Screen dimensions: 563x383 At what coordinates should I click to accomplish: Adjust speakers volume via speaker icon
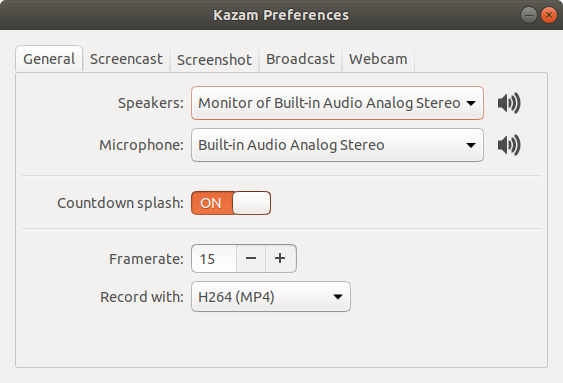point(509,103)
